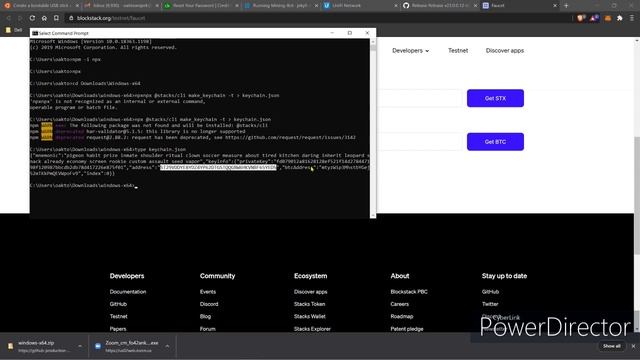
Task: Minimize the Command Prompt window
Action: pos(332,33)
